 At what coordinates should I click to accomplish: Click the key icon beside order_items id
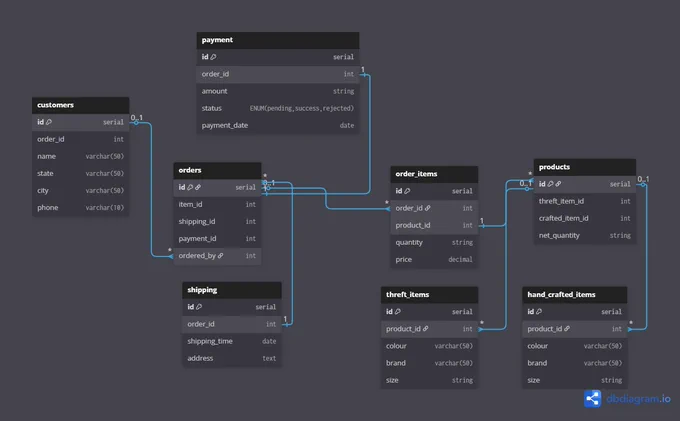tap(407, 191)
